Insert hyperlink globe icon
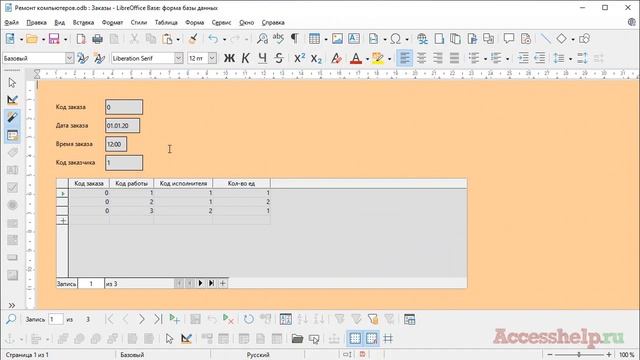Screen dimensions: 640x360 click(422, 39)
